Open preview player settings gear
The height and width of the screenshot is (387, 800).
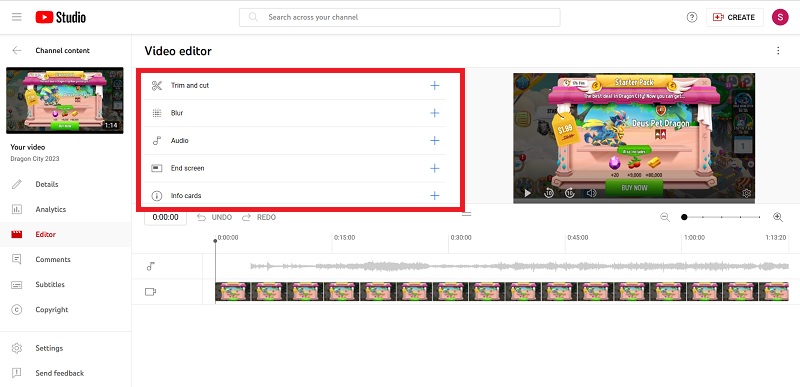click(x=746, y=193)
